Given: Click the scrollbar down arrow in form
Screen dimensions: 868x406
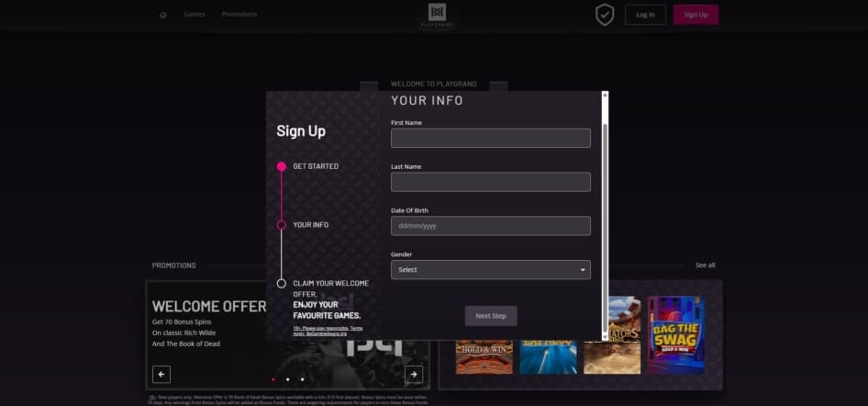Looking at the screenshot, I should [605, 335].
